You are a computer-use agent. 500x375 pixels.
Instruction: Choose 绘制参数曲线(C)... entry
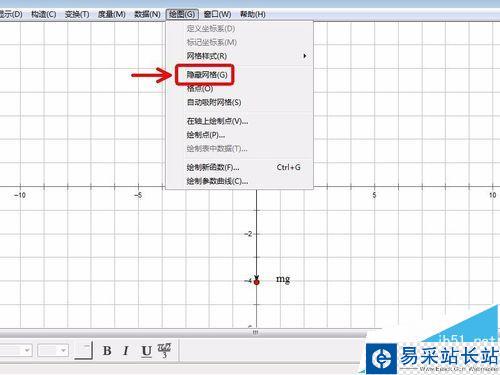[239, 181]
